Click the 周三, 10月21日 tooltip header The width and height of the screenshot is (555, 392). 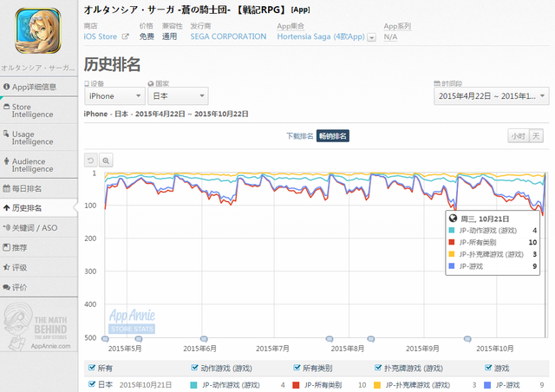pyautogui.click(x=485, y=219)
